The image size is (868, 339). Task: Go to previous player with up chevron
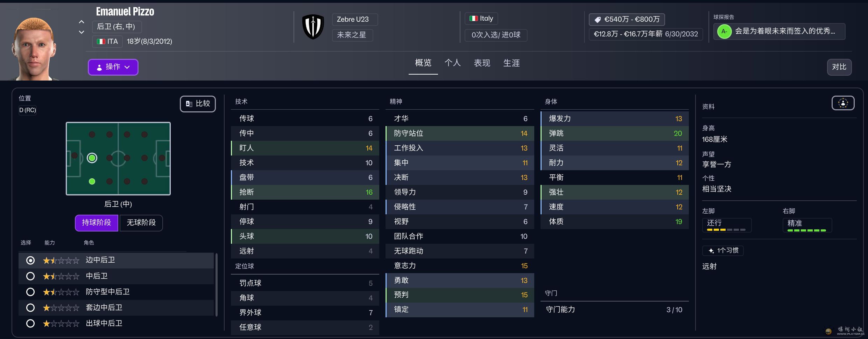point(82,22)
